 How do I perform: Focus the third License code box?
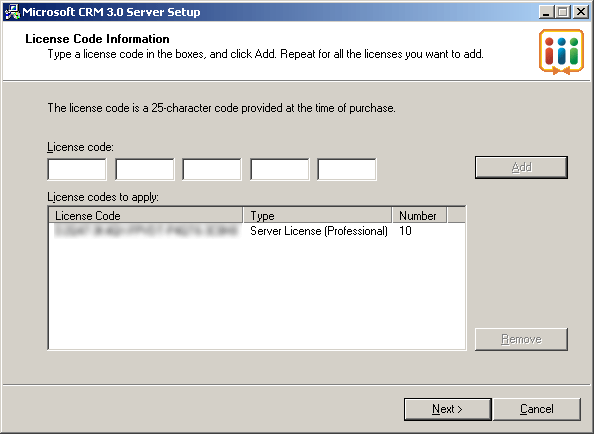tap(212, 169)
